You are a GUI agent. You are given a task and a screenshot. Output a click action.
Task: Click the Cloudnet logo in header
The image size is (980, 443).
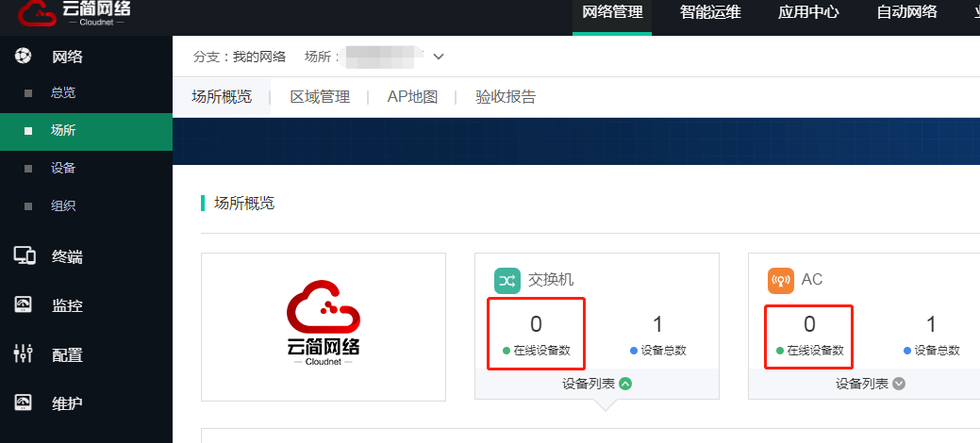[75, 13]
